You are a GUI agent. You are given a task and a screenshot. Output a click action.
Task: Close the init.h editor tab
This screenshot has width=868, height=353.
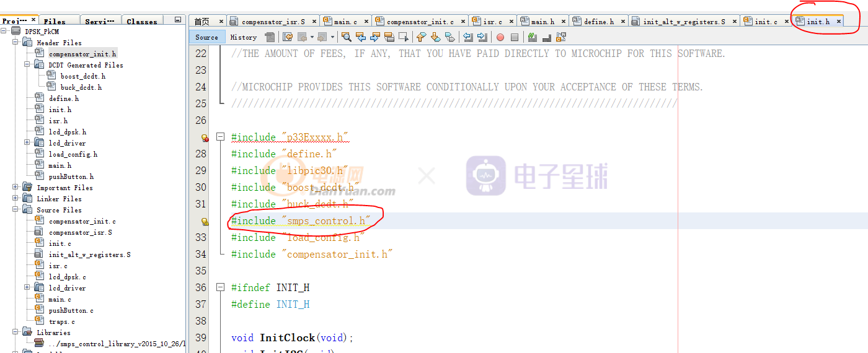(839, 22)
